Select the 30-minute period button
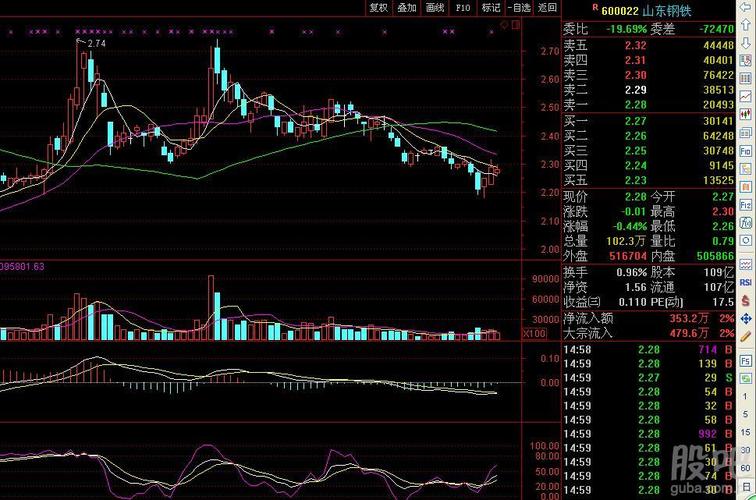Screen dimensions: 756x500 point(745,450)
